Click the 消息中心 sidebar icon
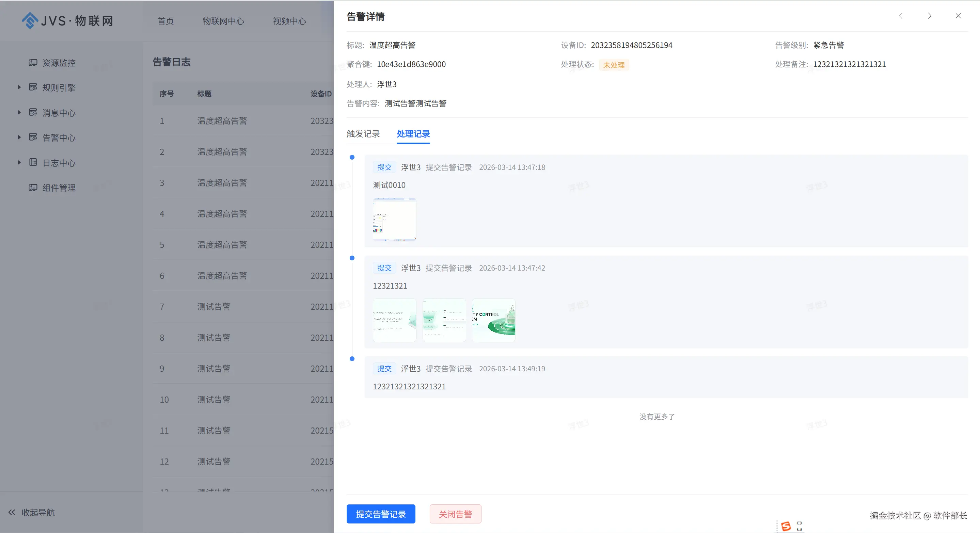Screen dimensions: 980x533 coord(33,112)
